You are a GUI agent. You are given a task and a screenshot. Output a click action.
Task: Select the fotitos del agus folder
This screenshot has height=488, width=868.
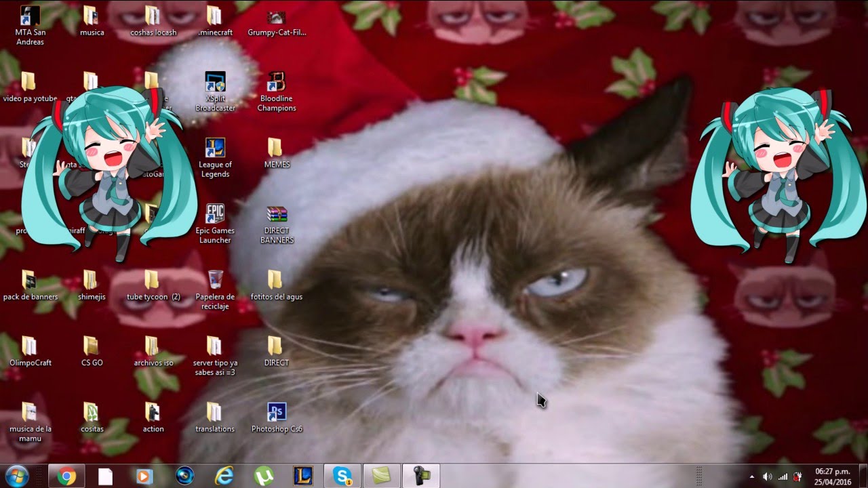point(277,285)
